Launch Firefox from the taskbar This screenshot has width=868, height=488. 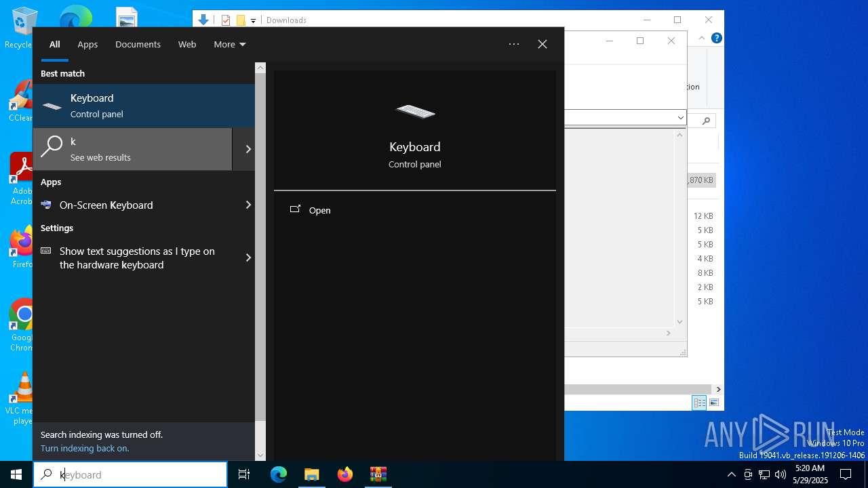345,474
